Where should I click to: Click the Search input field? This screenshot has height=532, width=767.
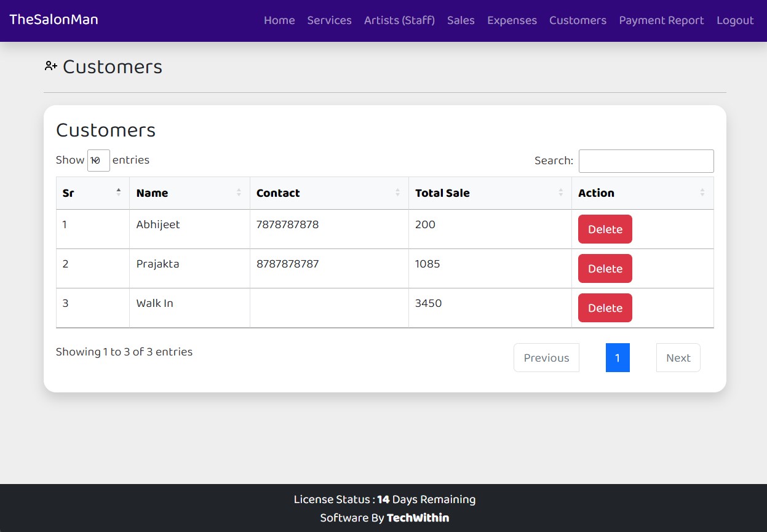(646, 161)
